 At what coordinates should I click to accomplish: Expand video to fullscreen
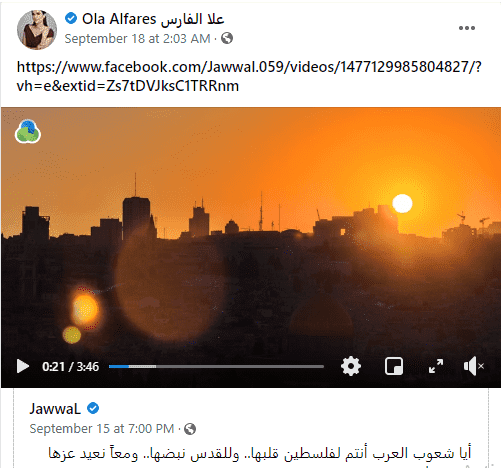tap(437, 368)
